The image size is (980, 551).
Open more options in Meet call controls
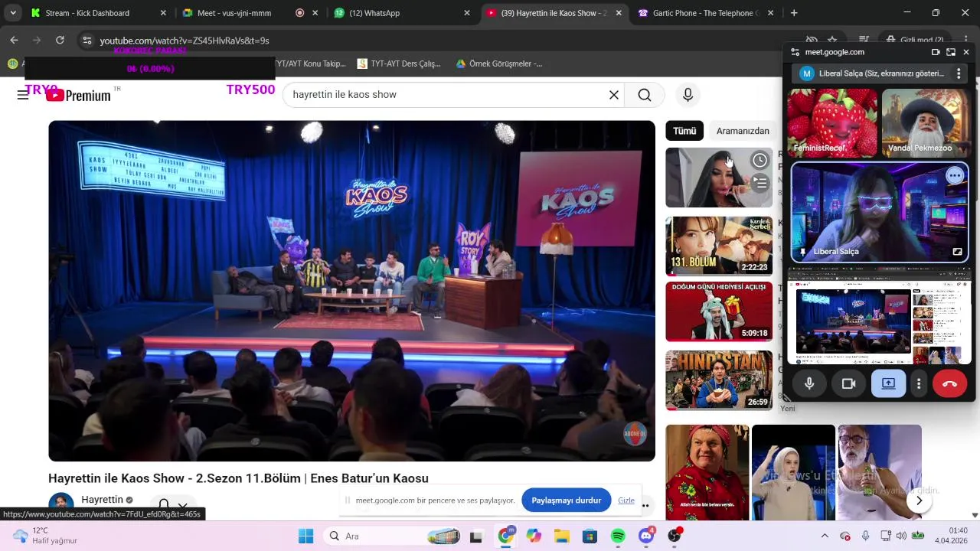tap(919, 383)
